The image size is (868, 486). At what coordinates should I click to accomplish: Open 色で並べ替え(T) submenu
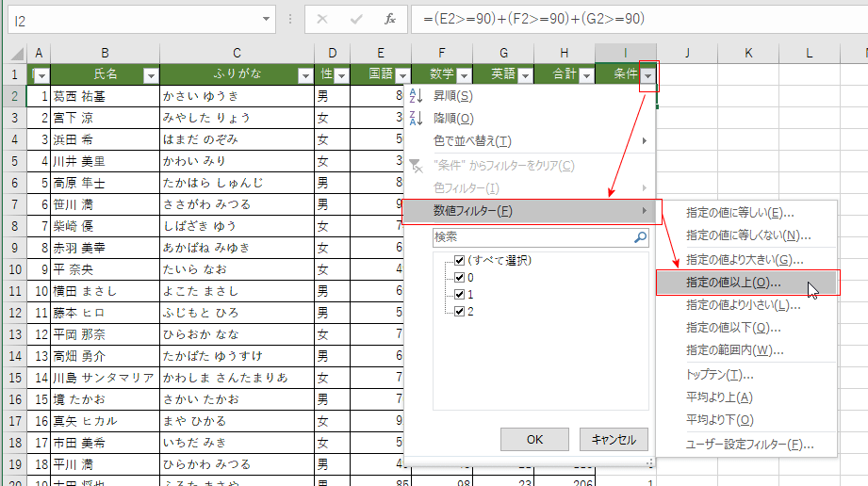(x=530, y=140)
